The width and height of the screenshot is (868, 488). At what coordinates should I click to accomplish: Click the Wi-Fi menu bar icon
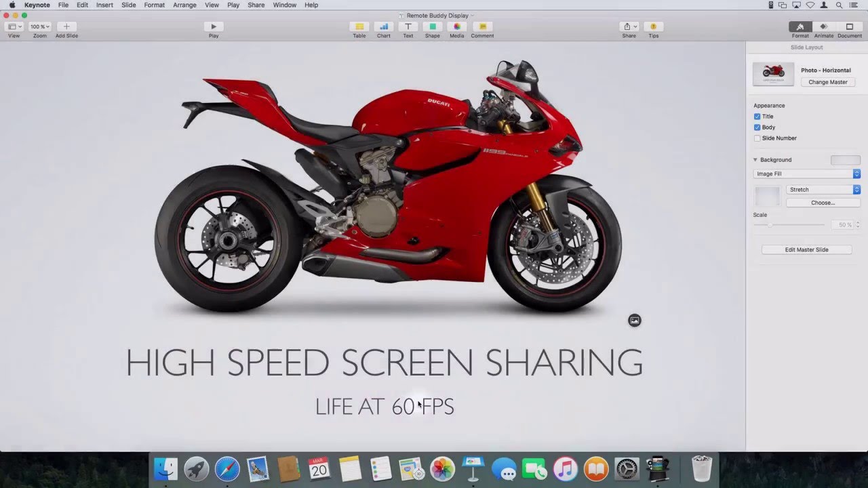(810, 5)
